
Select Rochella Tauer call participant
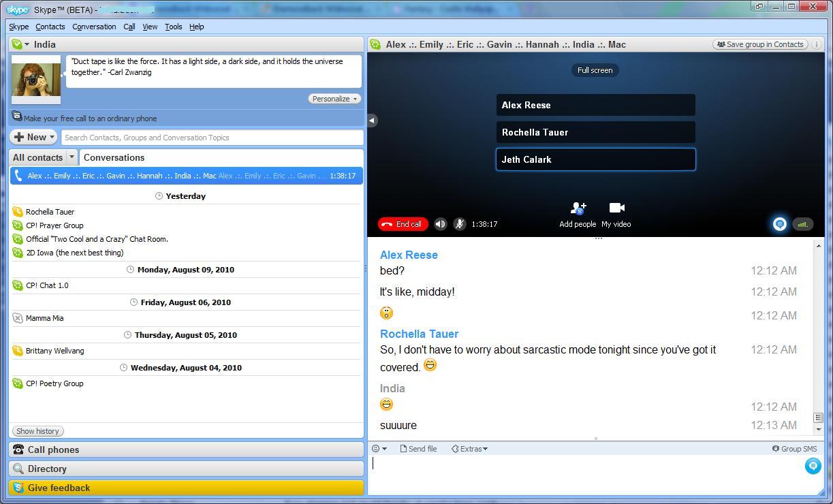(x=596, y=132)
